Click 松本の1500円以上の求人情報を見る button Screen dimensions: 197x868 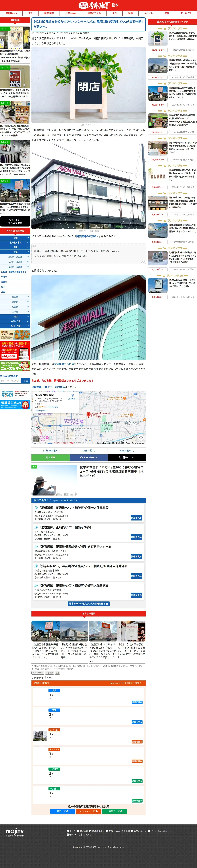pyautogui.click(x=89, y=603)
